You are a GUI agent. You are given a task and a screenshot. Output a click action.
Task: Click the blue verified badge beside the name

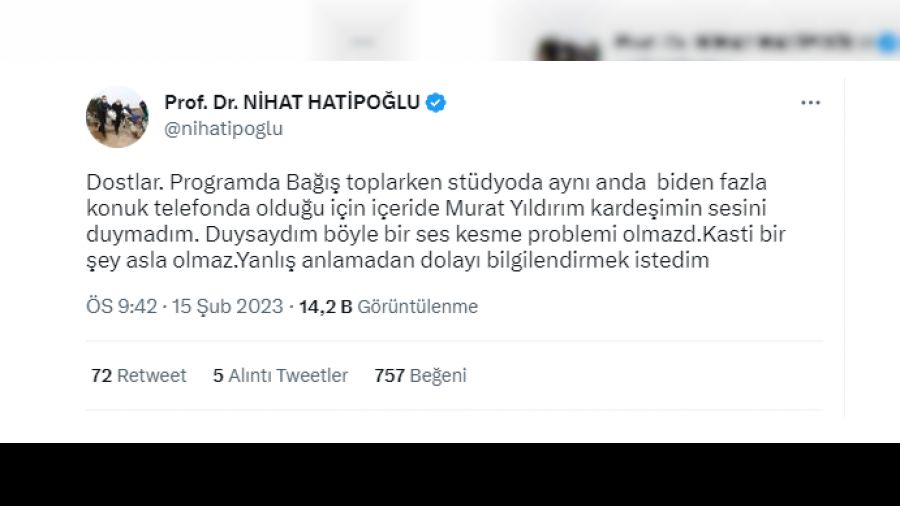pos(436,102)
